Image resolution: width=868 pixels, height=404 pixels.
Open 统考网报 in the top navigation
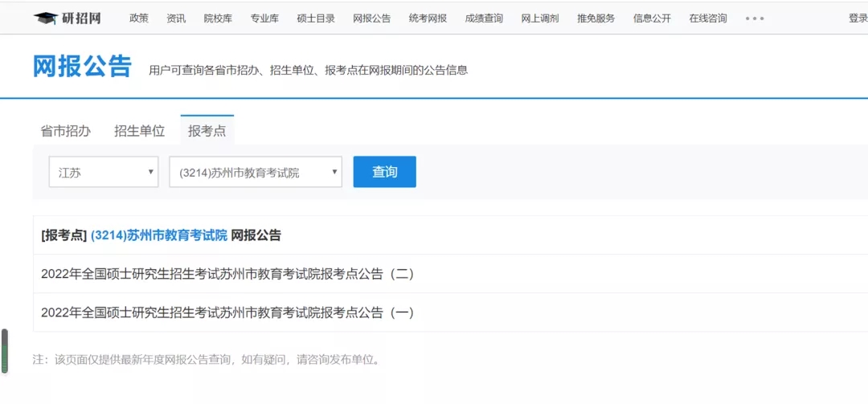click(x=428, y=18)
